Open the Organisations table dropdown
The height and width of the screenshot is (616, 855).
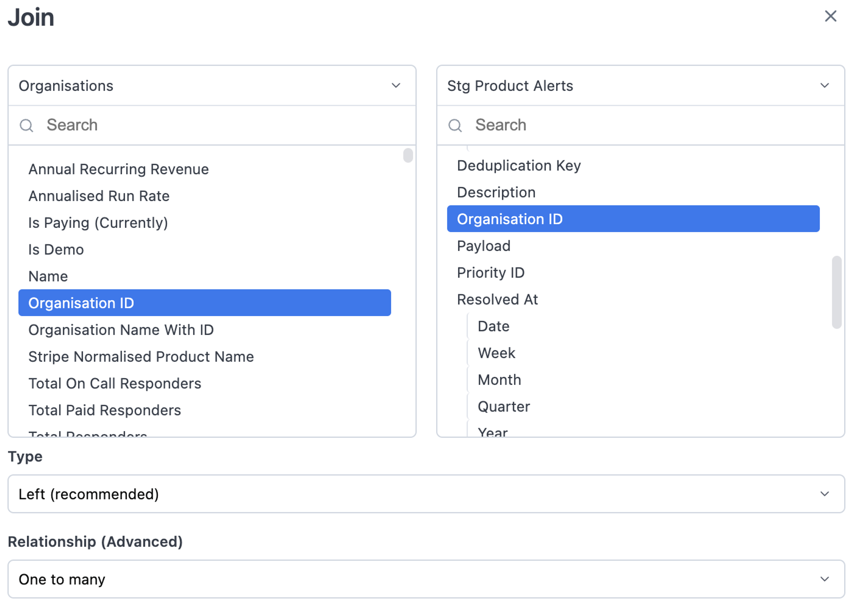click(x=212, y=86)
